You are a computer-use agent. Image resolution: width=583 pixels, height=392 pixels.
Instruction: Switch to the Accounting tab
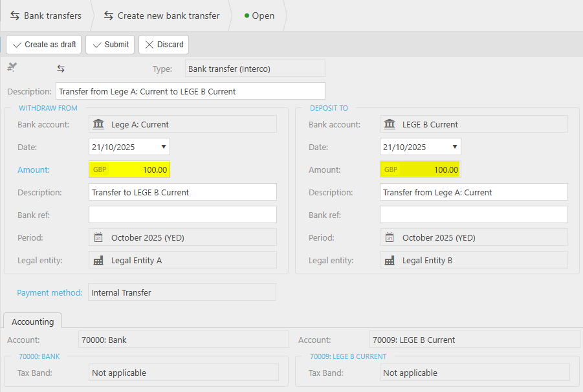(33, 321)
